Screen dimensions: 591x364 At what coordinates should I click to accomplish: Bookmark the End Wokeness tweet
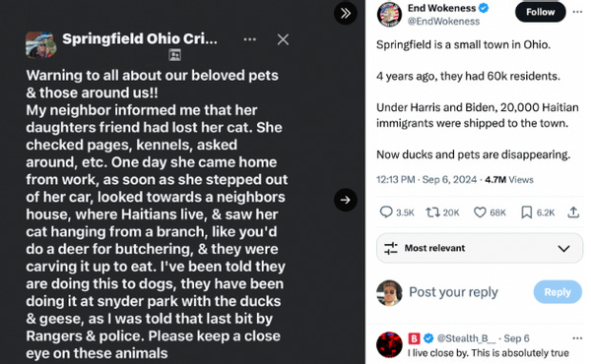pos(527,212)
